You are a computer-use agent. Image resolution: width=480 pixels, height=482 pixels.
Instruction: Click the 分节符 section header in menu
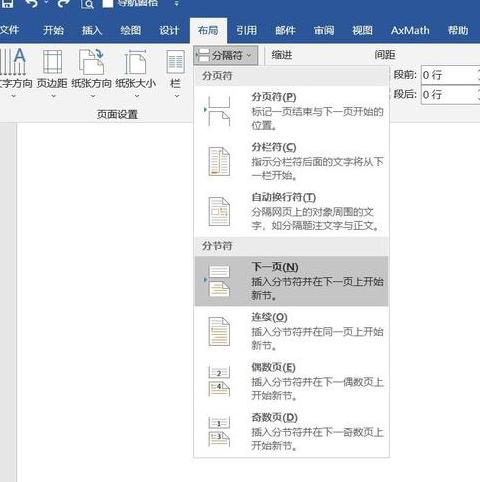[217, 246]
